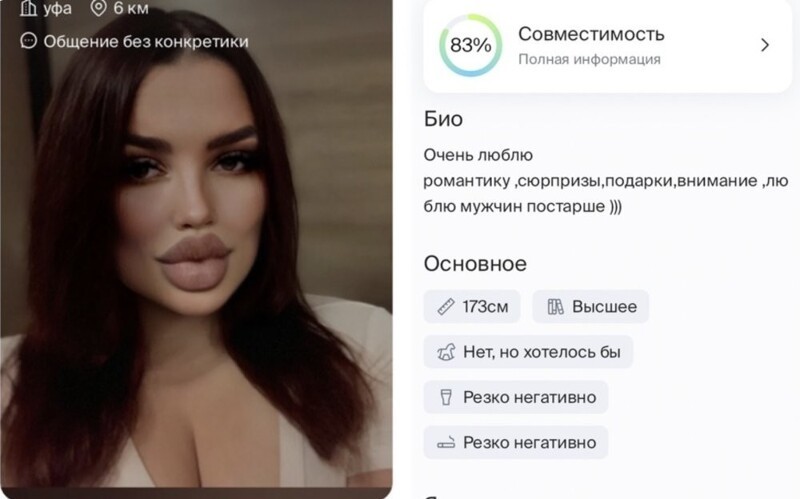The height and width of the screenshot is (499, 800).
Task: Click the location pin icon by 6 км
Action: point(98,8)
